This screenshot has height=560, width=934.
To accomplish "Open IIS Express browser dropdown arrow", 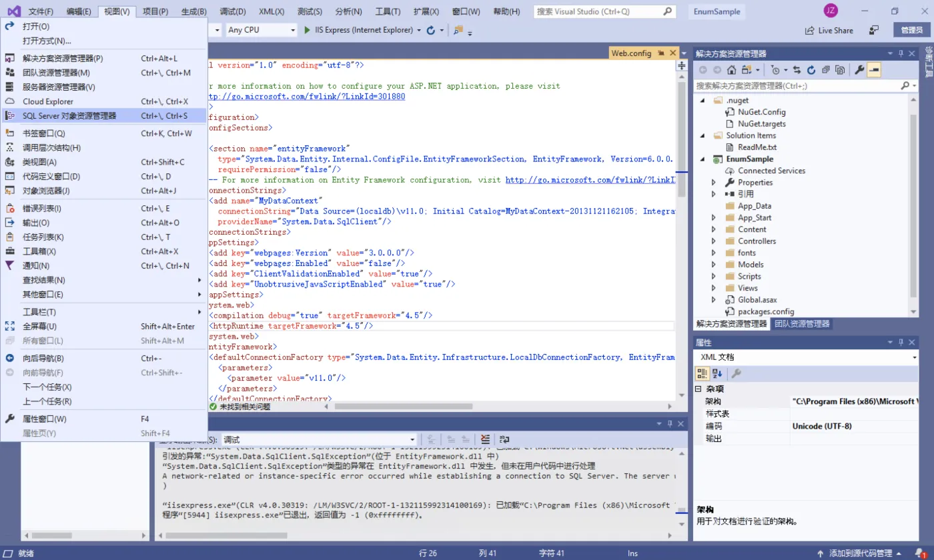I will 419,30.
